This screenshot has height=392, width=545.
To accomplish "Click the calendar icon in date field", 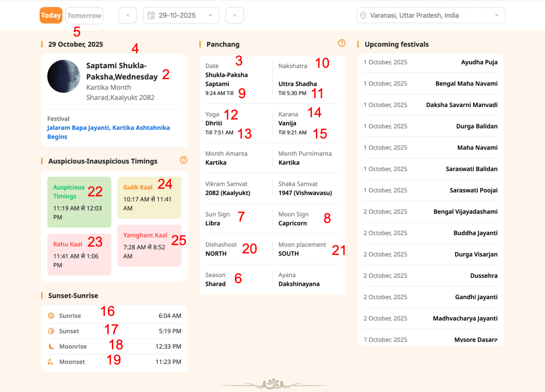I will click(151, 16).
